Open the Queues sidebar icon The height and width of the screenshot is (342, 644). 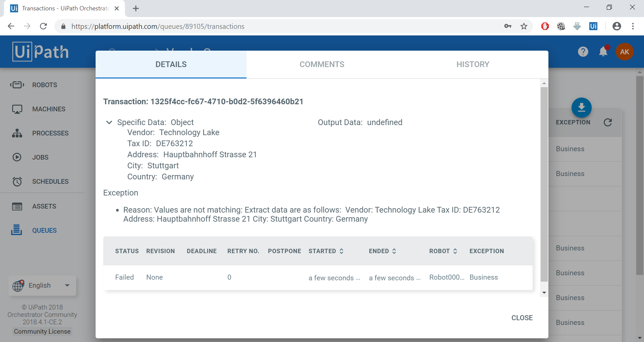(x=16, y=230)
